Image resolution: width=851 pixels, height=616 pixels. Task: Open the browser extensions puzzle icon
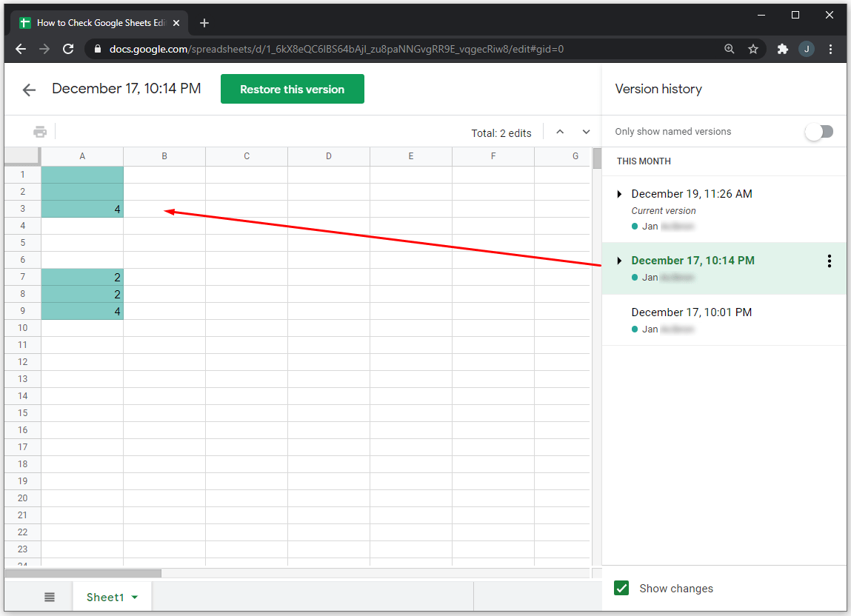click(x=782, y=49)
